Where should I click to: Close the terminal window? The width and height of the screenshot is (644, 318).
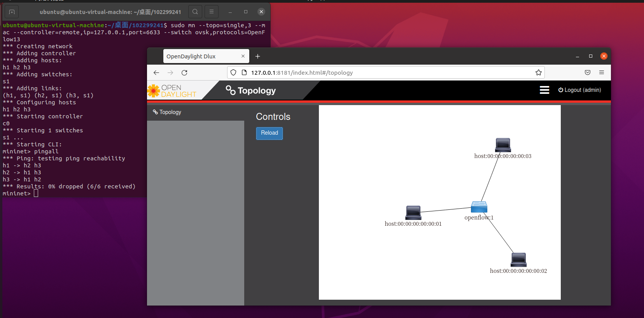[x=261, y=12]
